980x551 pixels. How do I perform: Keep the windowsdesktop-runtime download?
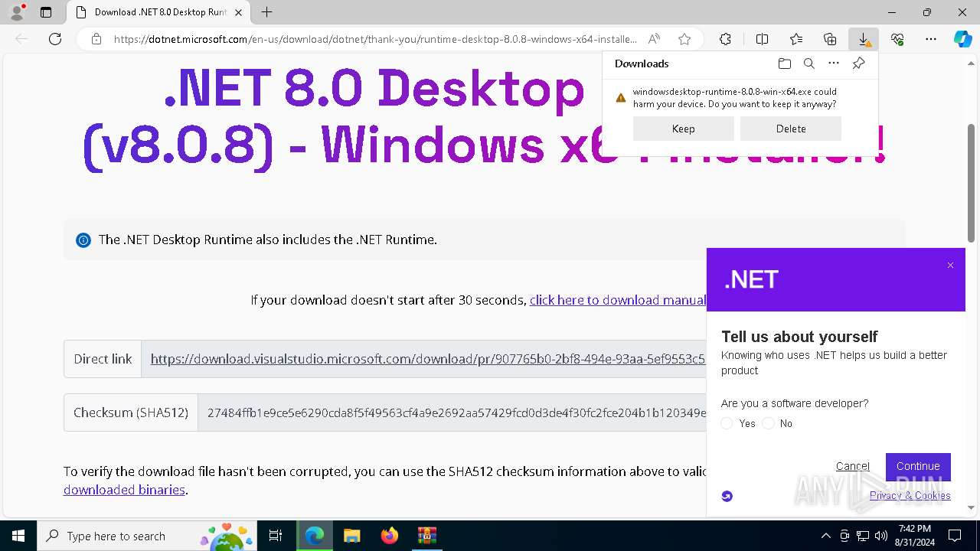(x=683, y=129)
